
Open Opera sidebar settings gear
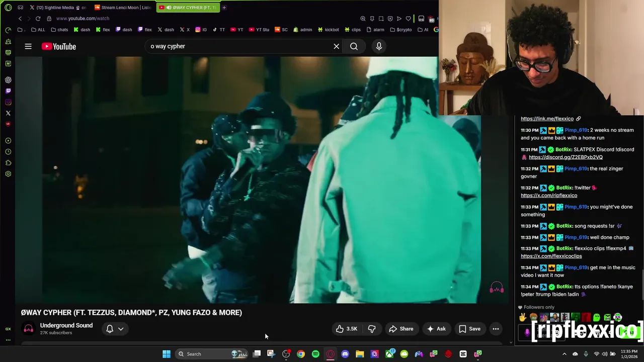(x=8, y=174)
